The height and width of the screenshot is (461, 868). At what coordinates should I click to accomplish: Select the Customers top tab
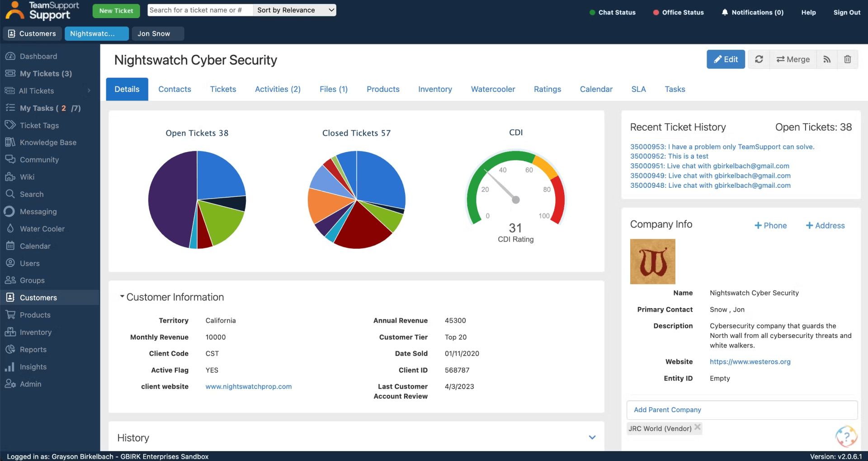(x=32, y=33)
